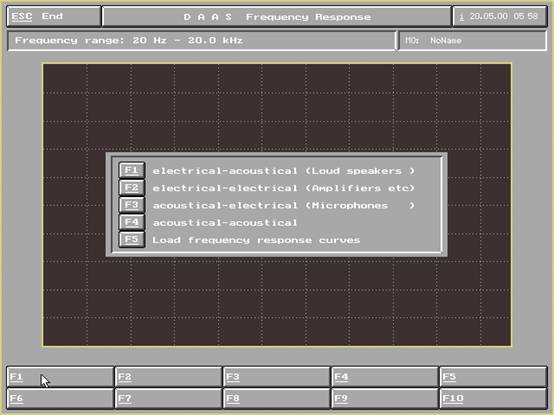Click the bottom bar F6 key

click(60, 398)
